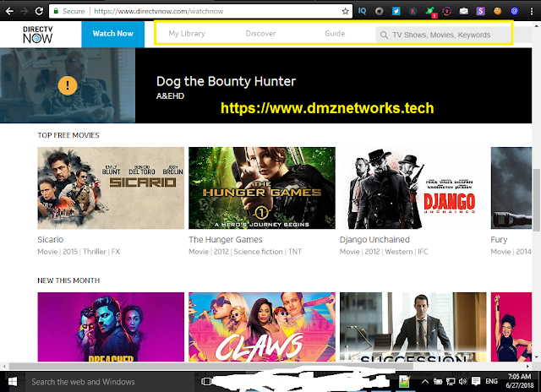Viewport: 541px width, 392px height.
Task: Click the battery status tray icon
Action: (438, 381)
